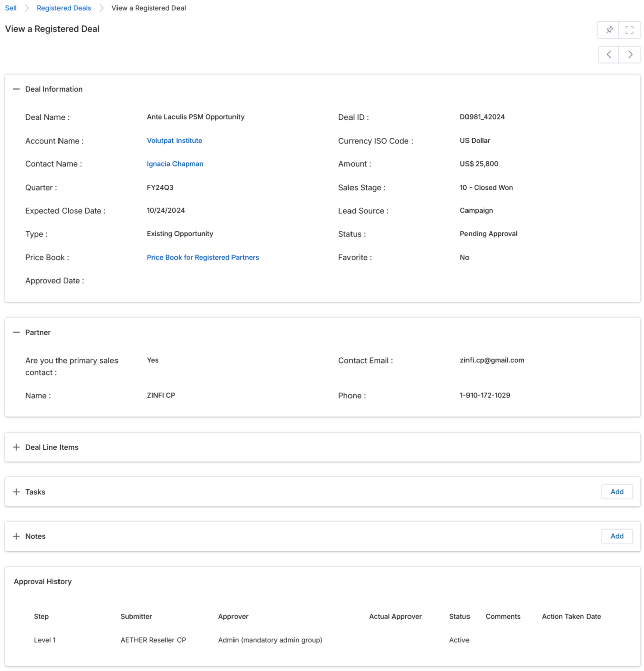Screen dimensions: 644x671
Task: Click the Approval History heading
Action: (43, 581)
